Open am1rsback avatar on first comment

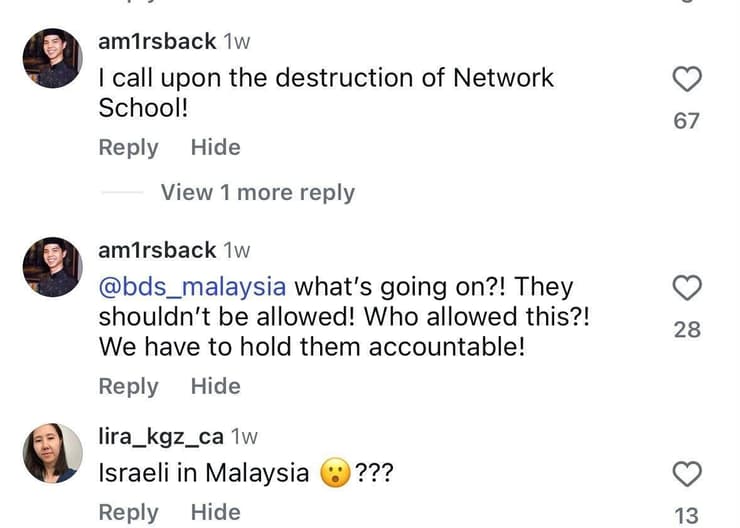52,58
